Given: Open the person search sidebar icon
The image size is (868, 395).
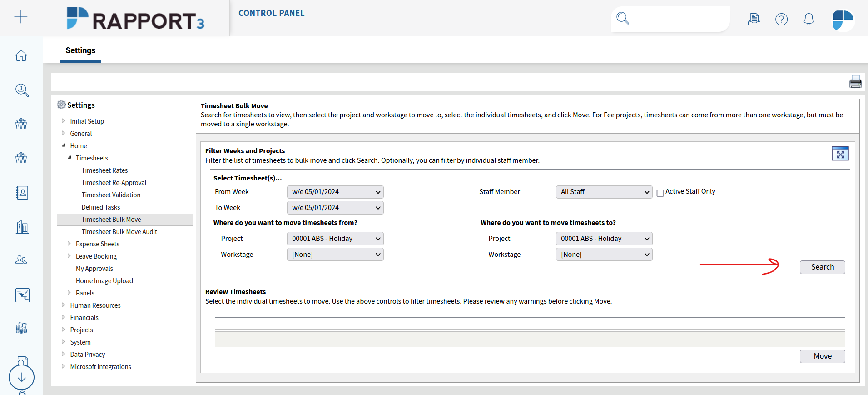Looking at the screenshot, I should (x=22, y=90).
